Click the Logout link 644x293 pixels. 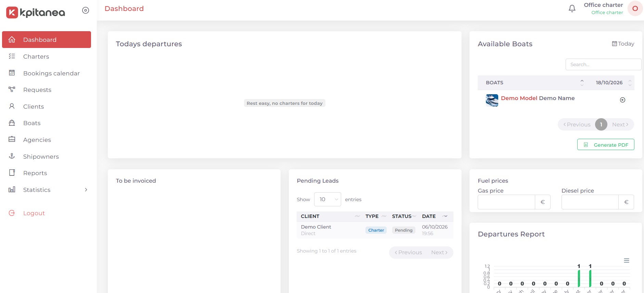[x=34, y=213]
